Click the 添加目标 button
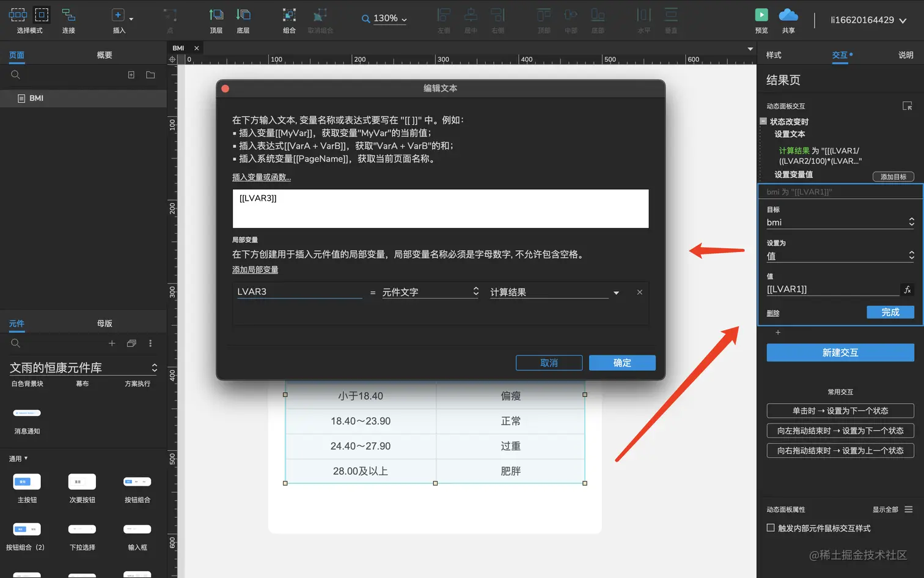This screenshot has height=578, width=924. pyautogui.click(x=893, y=177)
